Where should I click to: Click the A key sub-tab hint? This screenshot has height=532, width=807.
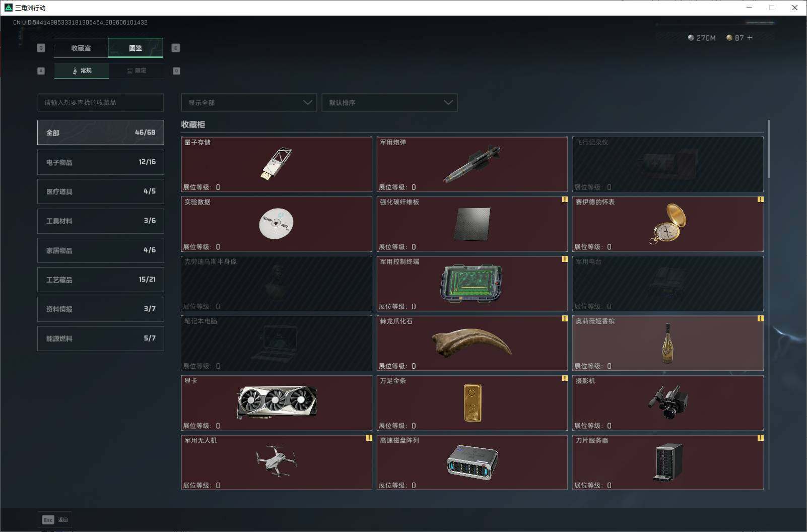41,71
